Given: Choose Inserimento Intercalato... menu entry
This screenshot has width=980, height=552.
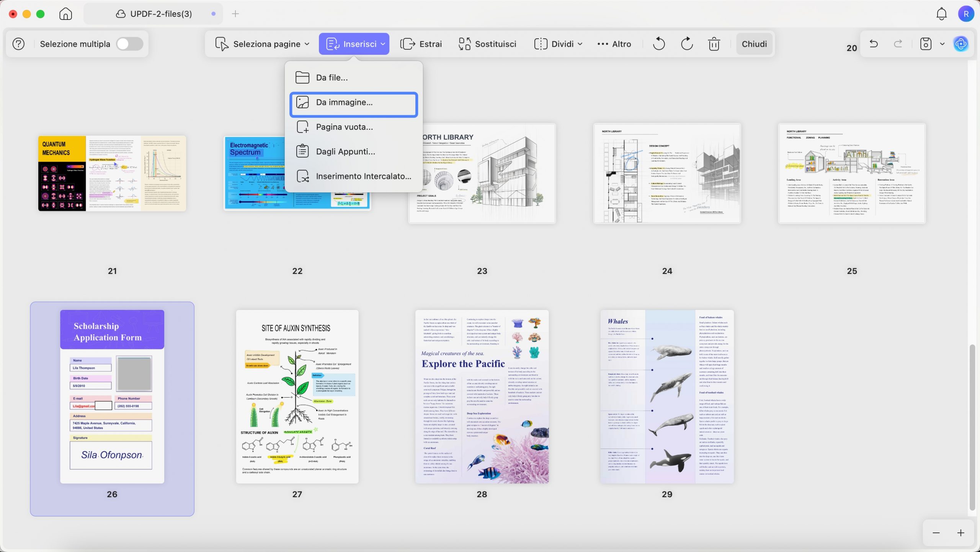Looking at the screenshot, I should tap(354, 176).
